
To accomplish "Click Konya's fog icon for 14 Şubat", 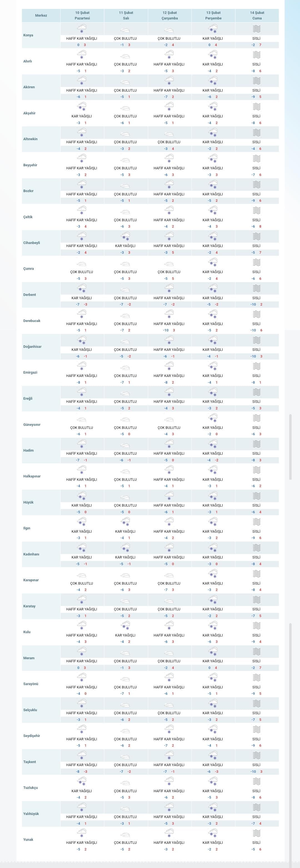I will 256,29.
